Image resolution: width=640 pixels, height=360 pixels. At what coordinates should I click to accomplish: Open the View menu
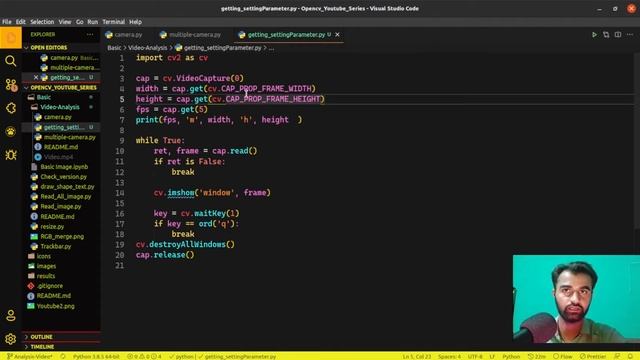(x=65, y=22)
